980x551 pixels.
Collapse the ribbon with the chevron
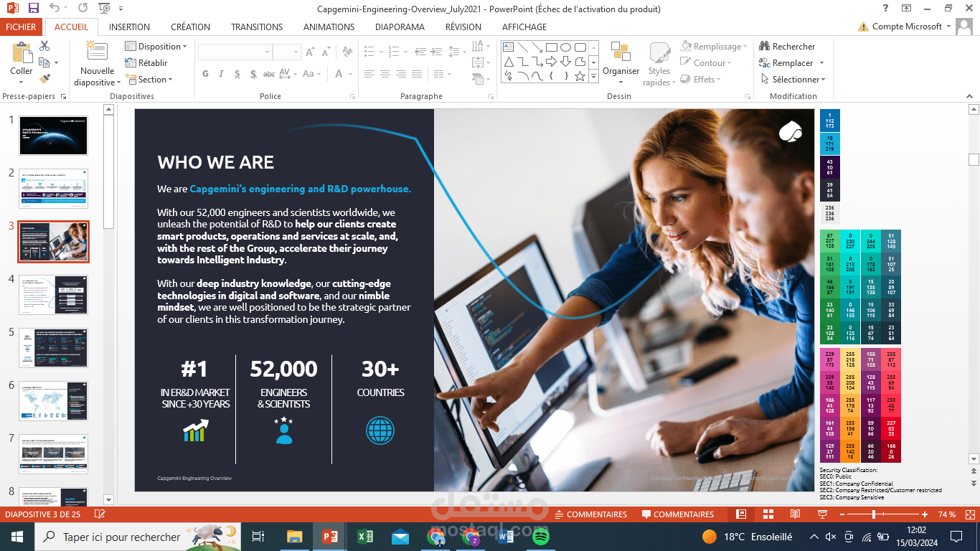pos(968,96)
